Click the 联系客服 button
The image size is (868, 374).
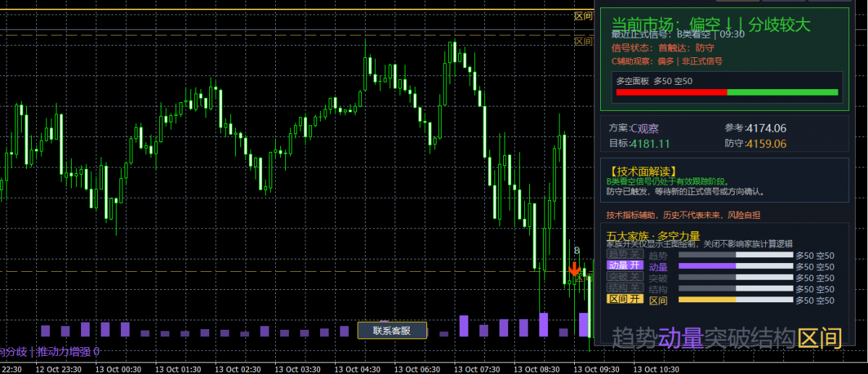pyautogui.click(x=392, y=331)
